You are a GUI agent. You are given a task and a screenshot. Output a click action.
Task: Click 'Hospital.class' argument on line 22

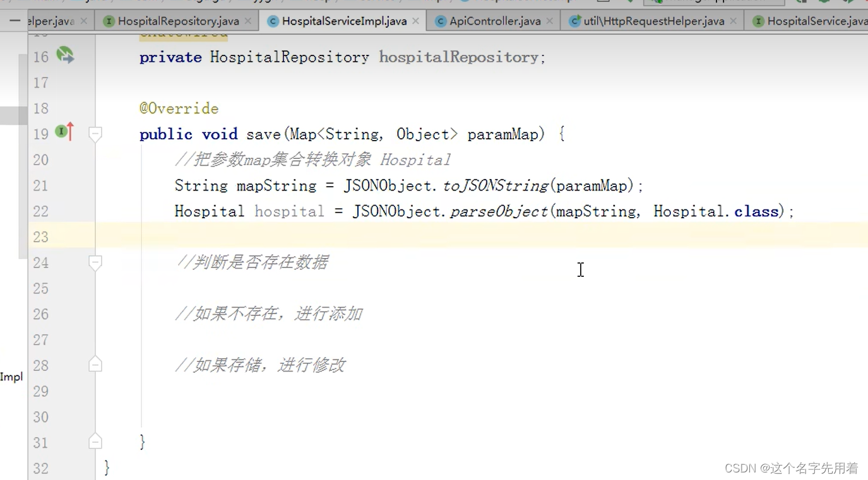[716, 211]
